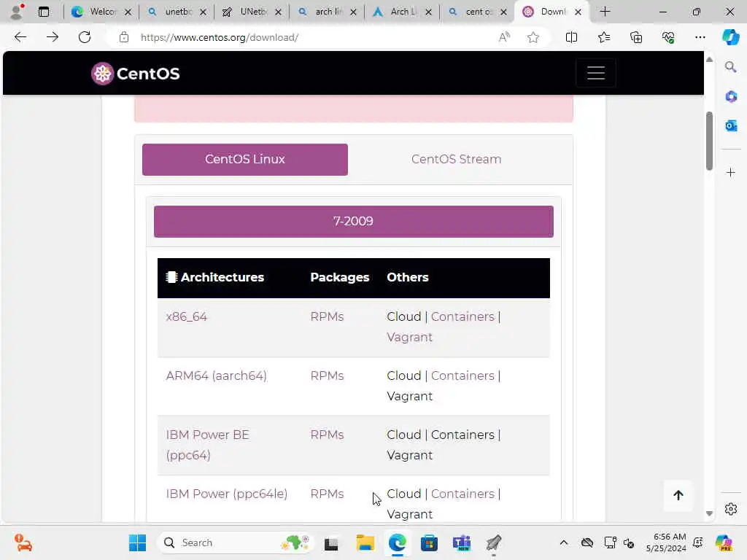This screenshot has height=560, width=747.
Task: Open tab actions menu
Action: 44,12
